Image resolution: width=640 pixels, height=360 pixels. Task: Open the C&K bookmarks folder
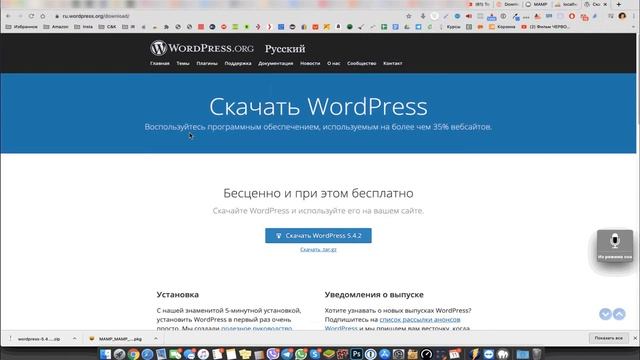pyautogui.click(x=107, y=27)
